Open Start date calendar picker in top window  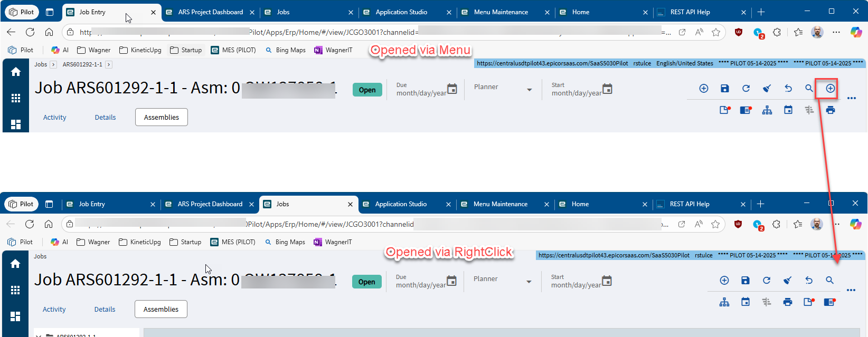tap(608, 89)
